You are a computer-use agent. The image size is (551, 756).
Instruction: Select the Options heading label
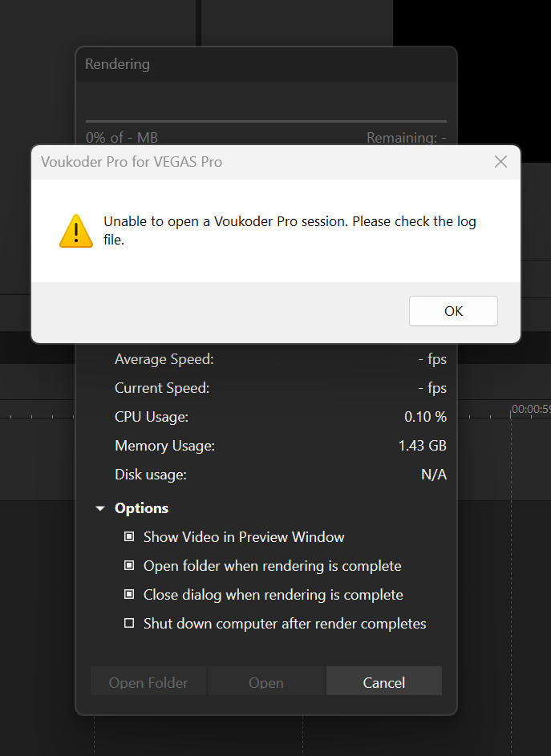141,508
